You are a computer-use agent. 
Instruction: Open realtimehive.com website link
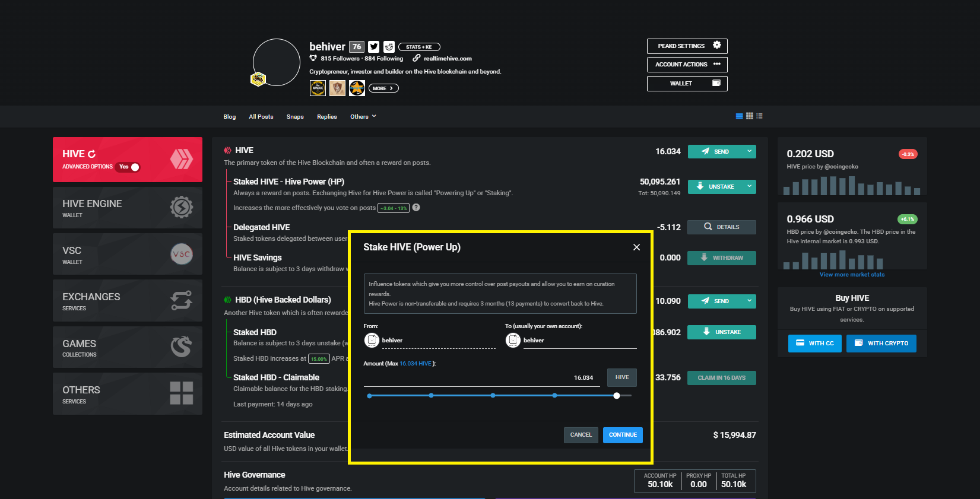pyautogui.click(x=448, y=58)
